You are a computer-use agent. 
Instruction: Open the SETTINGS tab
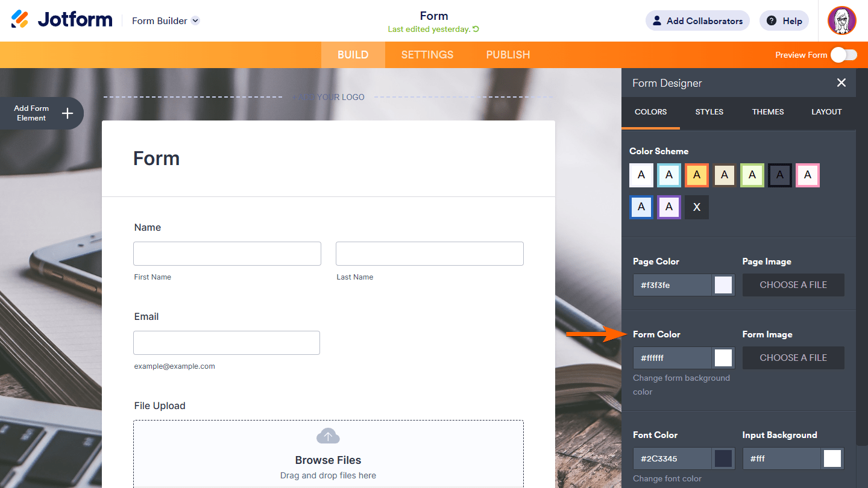(x=427, y=55)
